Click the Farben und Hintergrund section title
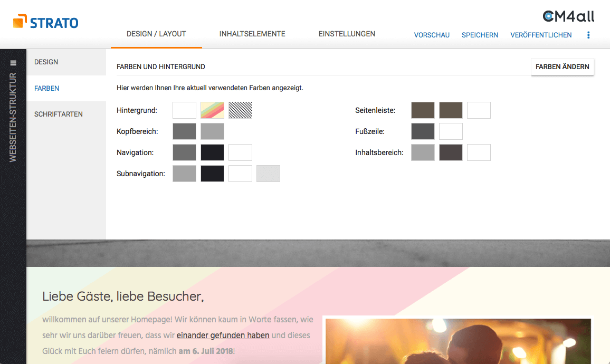Image resolution: width=610 pixels, height=364 pixels. [x=160, y=67]
